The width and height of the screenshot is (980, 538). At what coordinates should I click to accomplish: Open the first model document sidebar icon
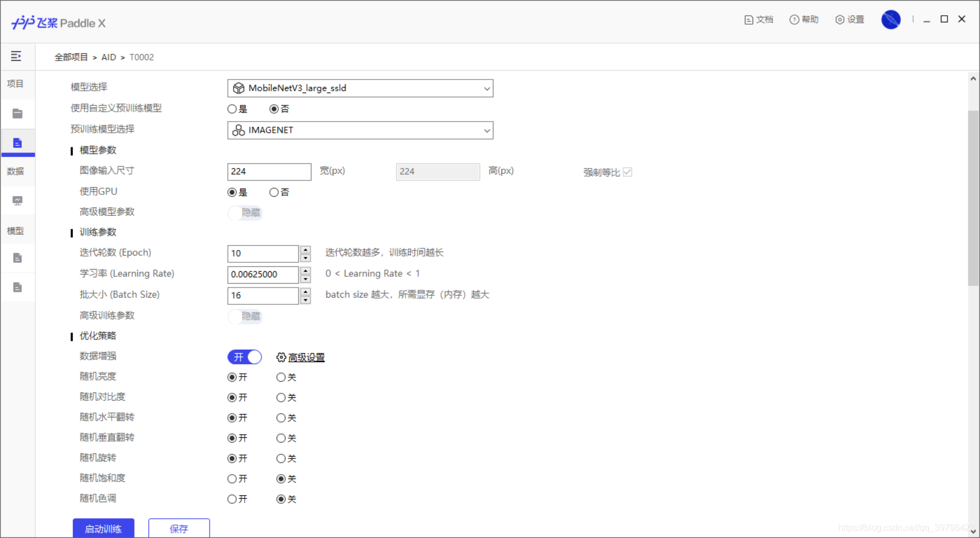[17, 258]
